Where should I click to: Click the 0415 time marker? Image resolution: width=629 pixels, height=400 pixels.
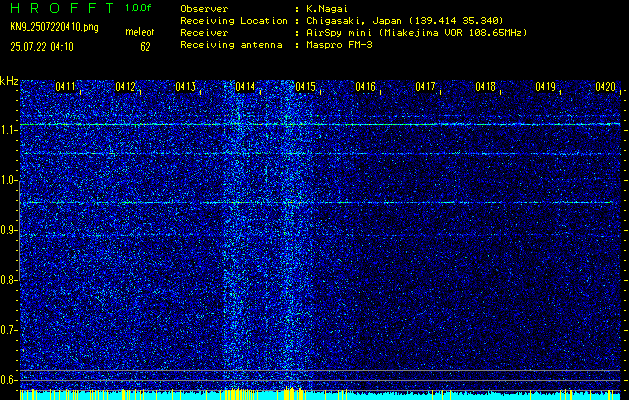(x=305, y=86)
